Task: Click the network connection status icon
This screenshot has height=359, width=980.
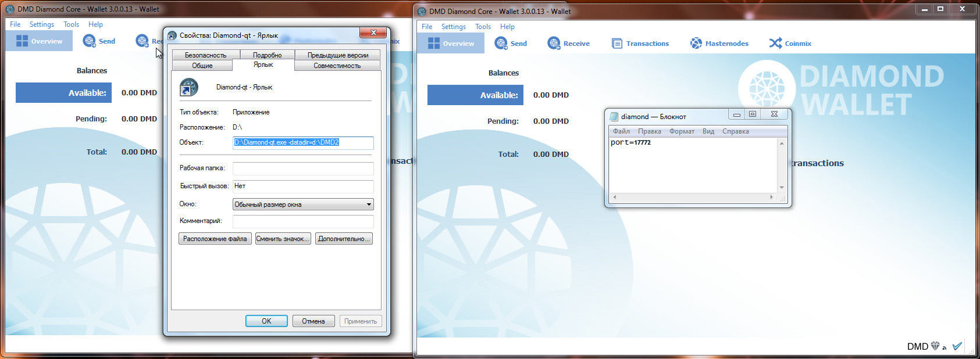Action: 945,347
